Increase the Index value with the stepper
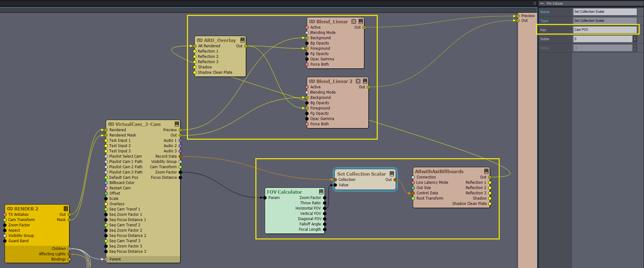644x268 pixels. (635, 37)
